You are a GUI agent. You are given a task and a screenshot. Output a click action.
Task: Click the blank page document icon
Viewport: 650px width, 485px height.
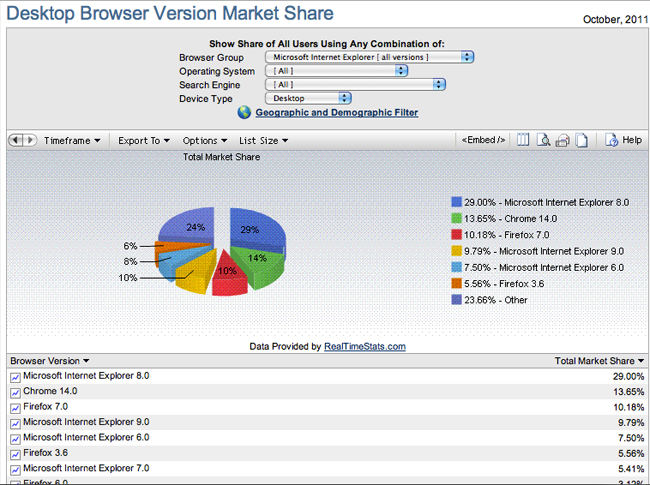point(582,140)
